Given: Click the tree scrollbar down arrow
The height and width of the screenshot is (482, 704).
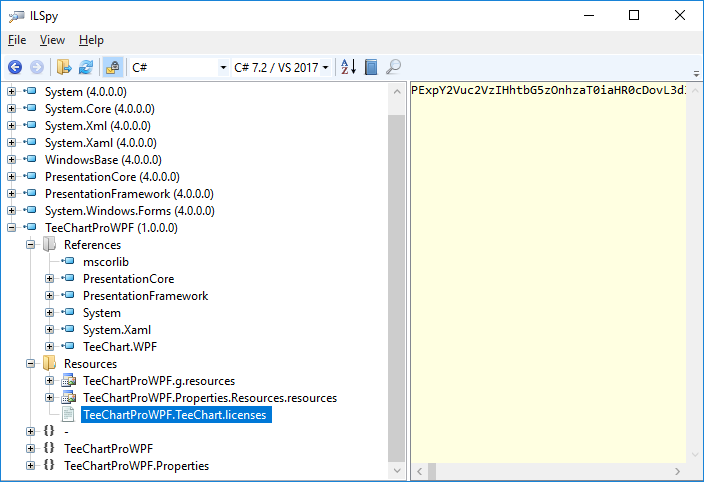Looking at the screenshot, I should tap(397, 471).
